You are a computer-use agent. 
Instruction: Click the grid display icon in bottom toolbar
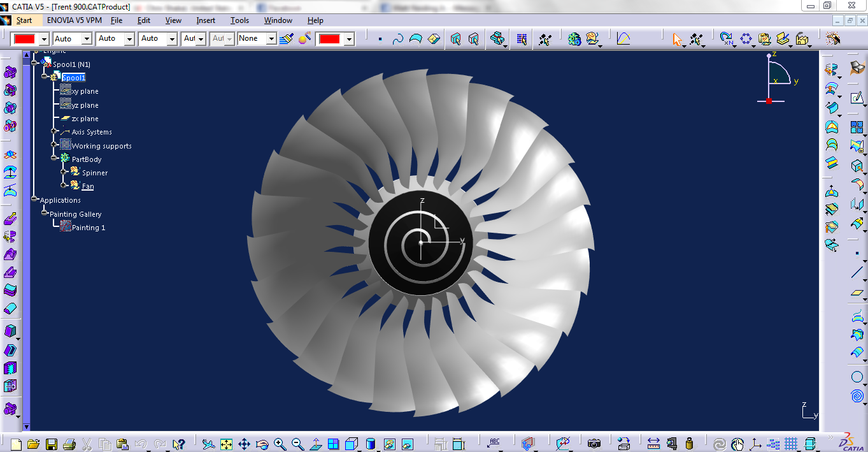(791, 444)
